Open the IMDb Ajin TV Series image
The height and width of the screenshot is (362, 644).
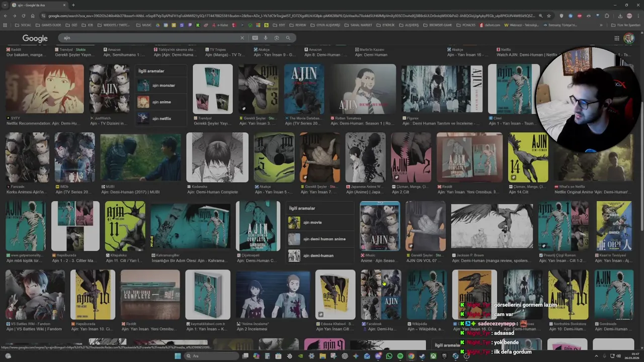(x=74, y=157)
